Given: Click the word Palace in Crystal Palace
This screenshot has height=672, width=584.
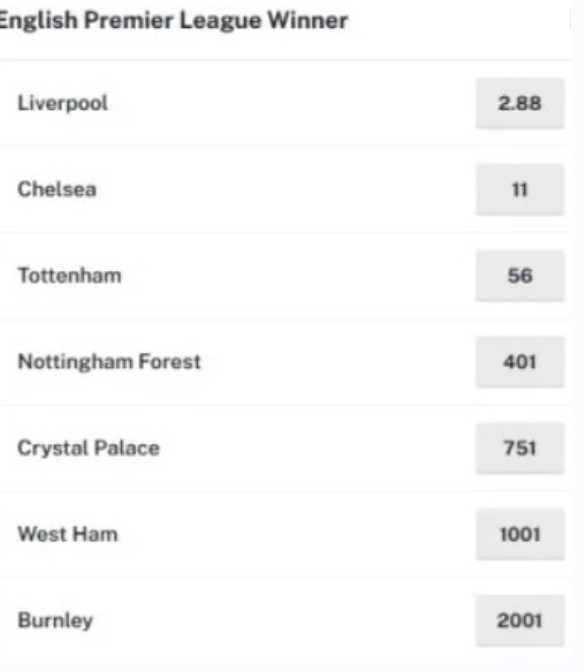Looking at the screenshot, I should (x=127, y=448).
